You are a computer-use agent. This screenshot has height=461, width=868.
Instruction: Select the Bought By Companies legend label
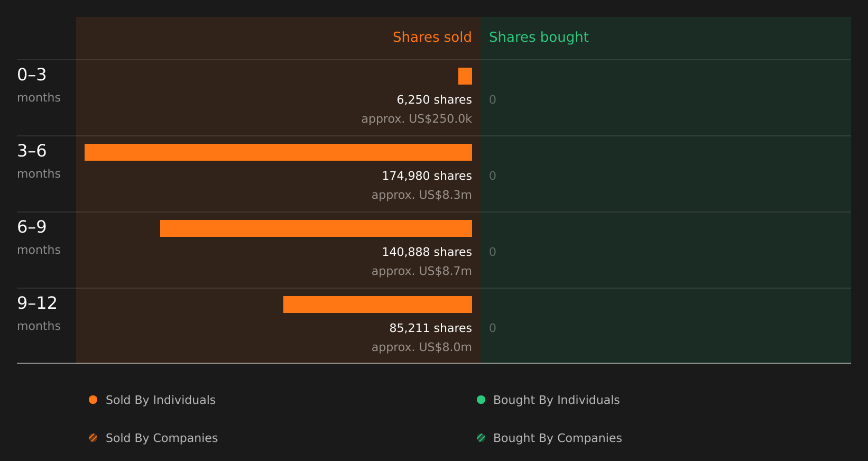pos(557,438)
